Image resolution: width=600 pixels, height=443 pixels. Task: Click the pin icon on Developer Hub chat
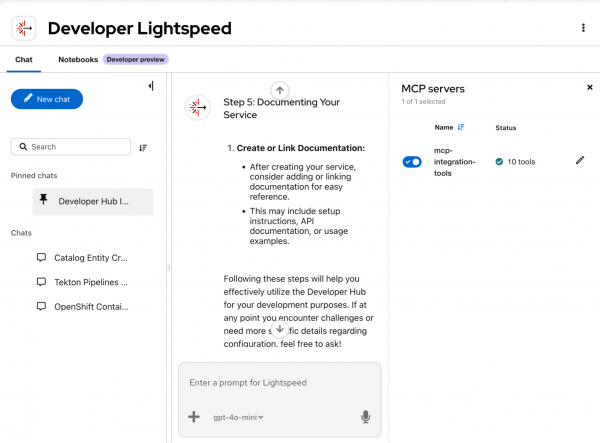click(43, 199)
